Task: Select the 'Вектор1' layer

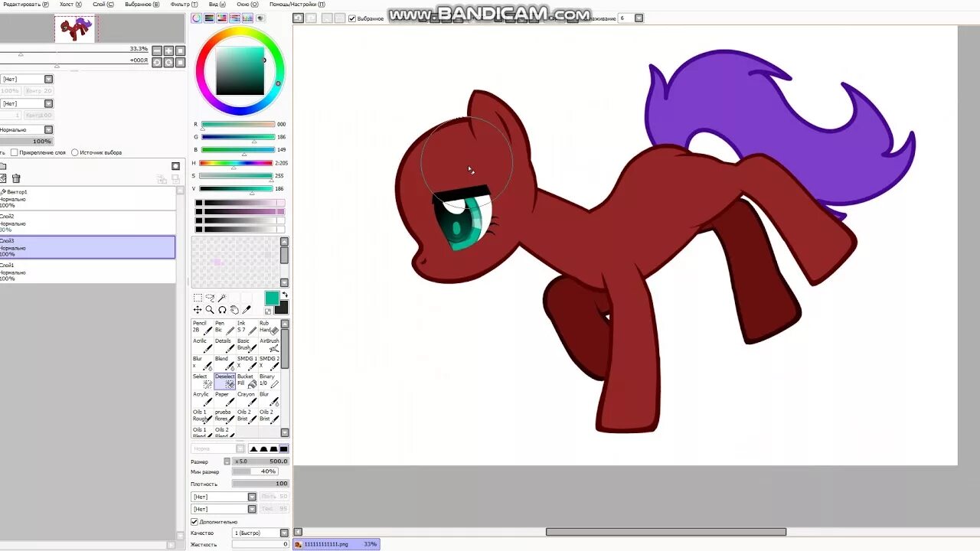Action: [87, 199]
